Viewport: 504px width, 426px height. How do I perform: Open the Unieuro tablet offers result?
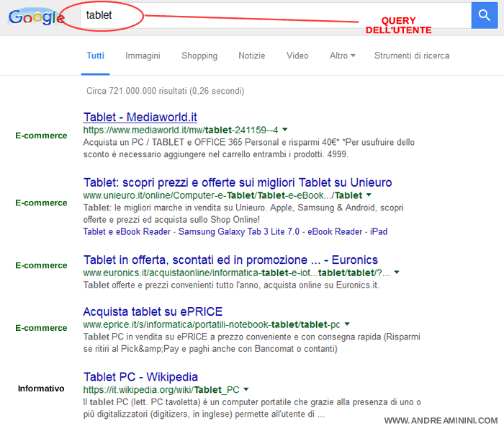pos(238,182)
